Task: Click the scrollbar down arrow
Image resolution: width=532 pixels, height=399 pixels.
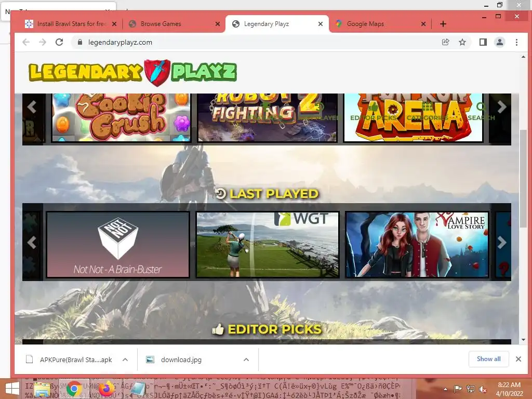Action: click(x=523, y=340)
